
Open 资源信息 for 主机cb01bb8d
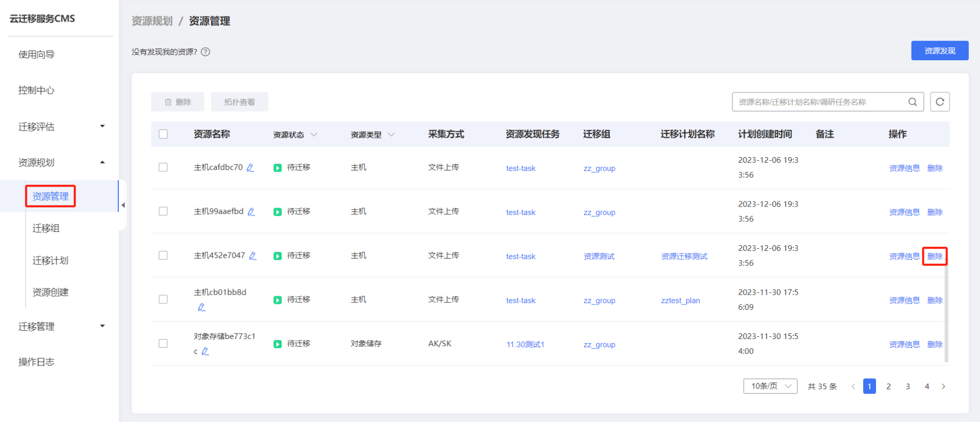tap(904, 300)
